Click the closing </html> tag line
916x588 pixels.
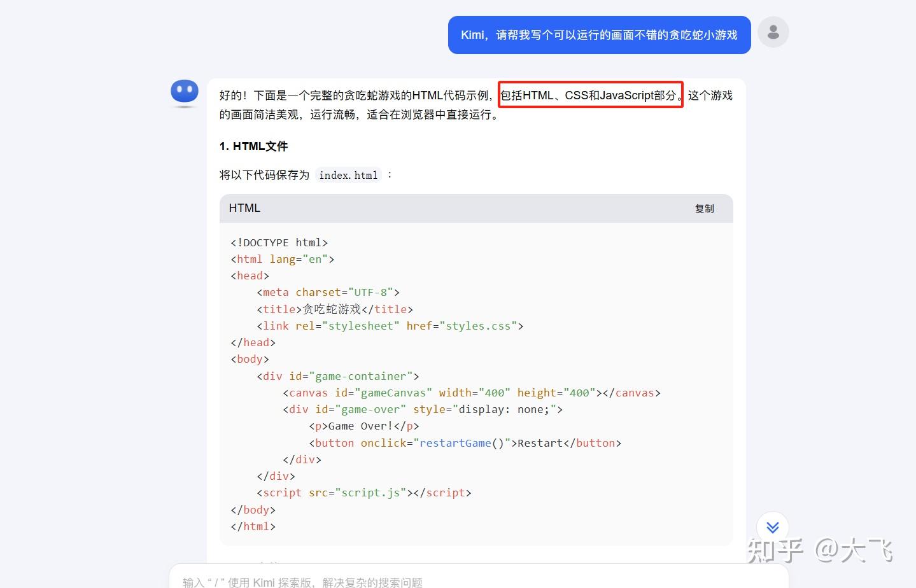[x=253, y=526]
